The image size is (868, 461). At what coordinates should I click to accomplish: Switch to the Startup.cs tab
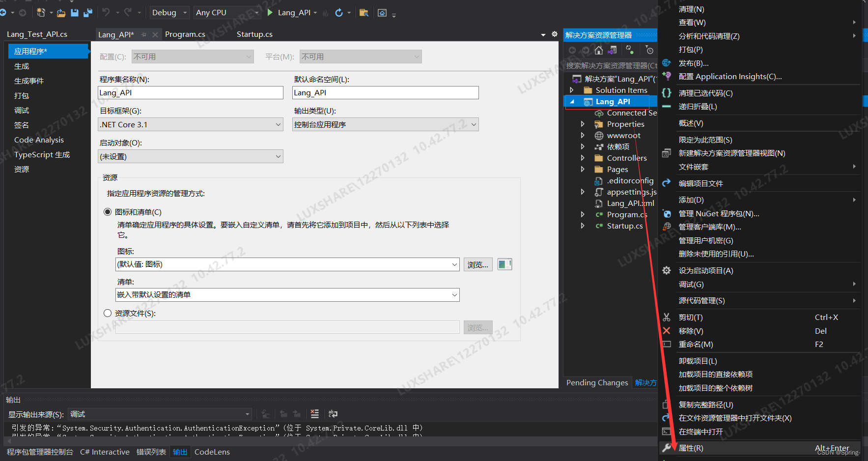[x=254, y=34]
